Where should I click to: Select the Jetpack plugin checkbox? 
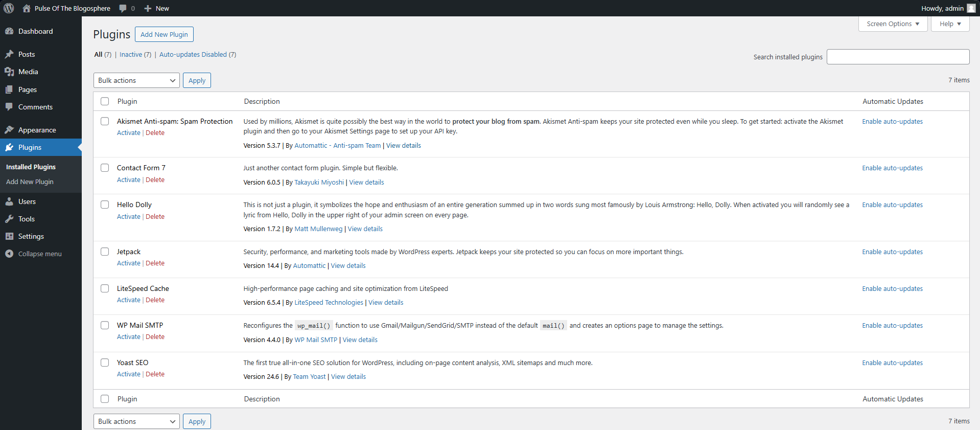105,252
